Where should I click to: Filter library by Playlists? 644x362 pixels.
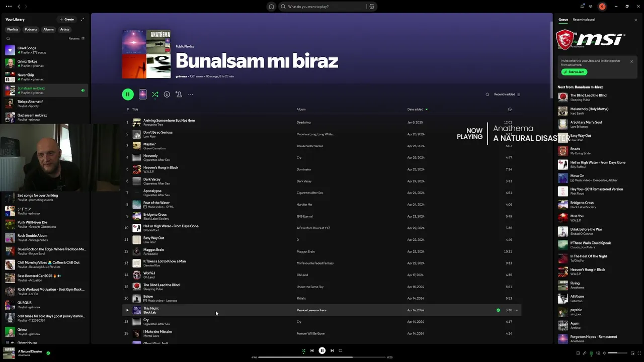pyautogui.click(x=13, y=29)
